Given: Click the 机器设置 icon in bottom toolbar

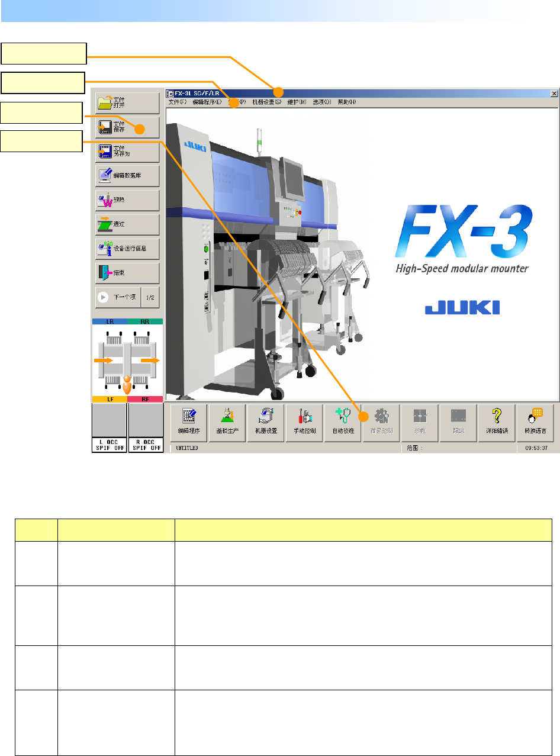Looking at the screenshot, I should point(266,423).
